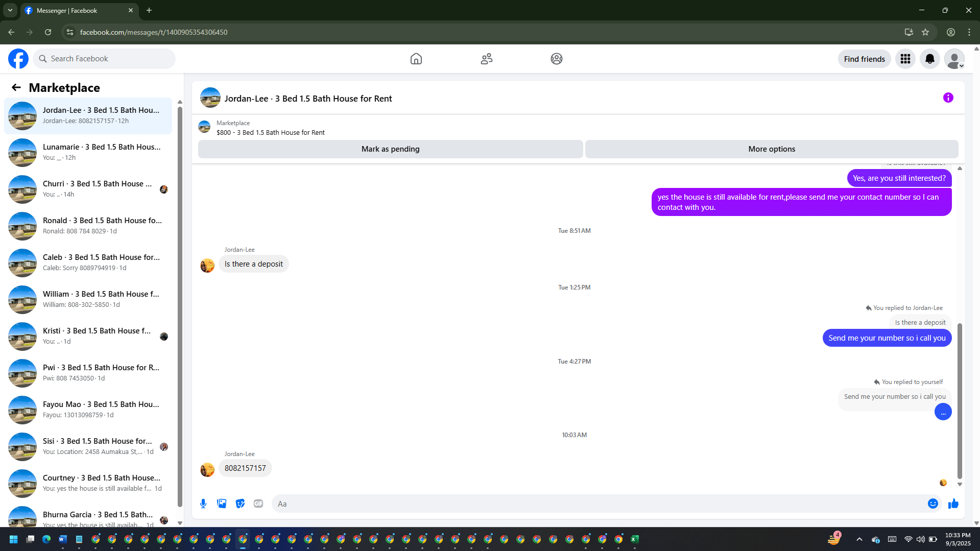Open the Sisi conversation

point(88,447)
